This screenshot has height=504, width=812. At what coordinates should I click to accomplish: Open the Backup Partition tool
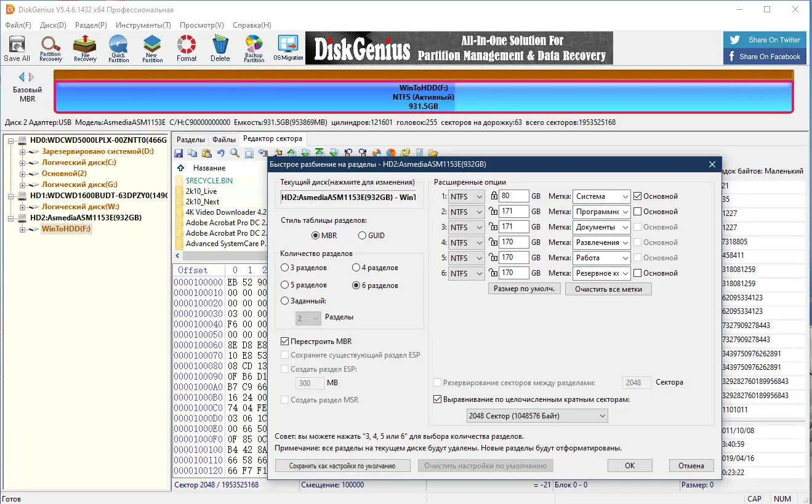click(254, 49)
